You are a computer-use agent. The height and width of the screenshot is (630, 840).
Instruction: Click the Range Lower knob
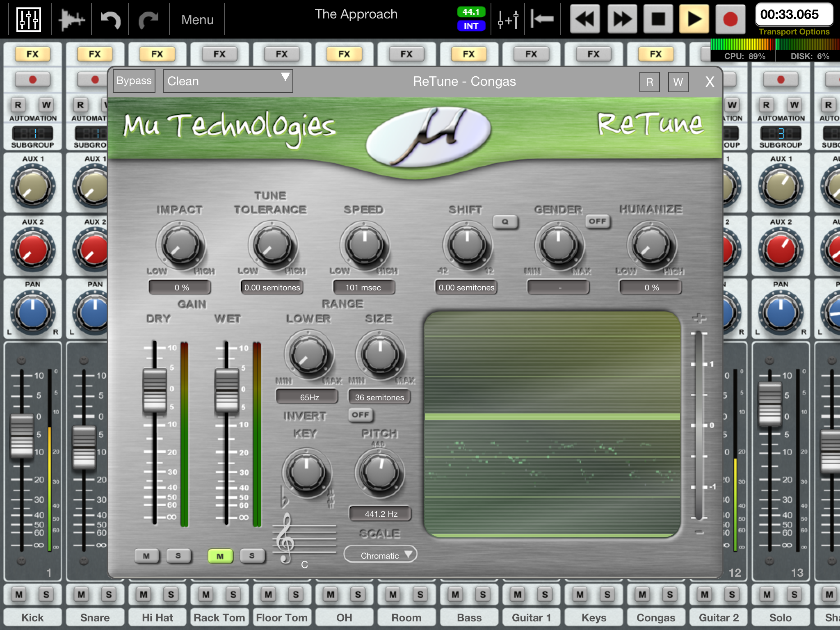pyautogui.click(x=308, y=355)
